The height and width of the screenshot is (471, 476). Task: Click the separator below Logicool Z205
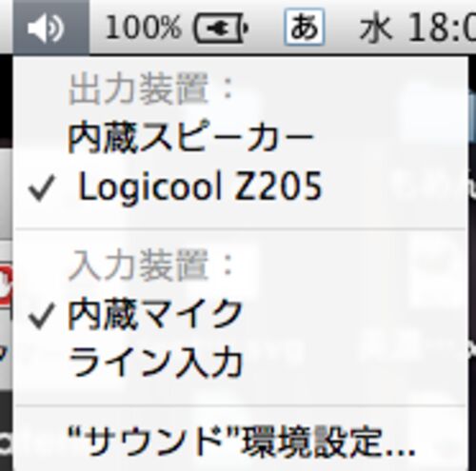[x=241, y=228]
